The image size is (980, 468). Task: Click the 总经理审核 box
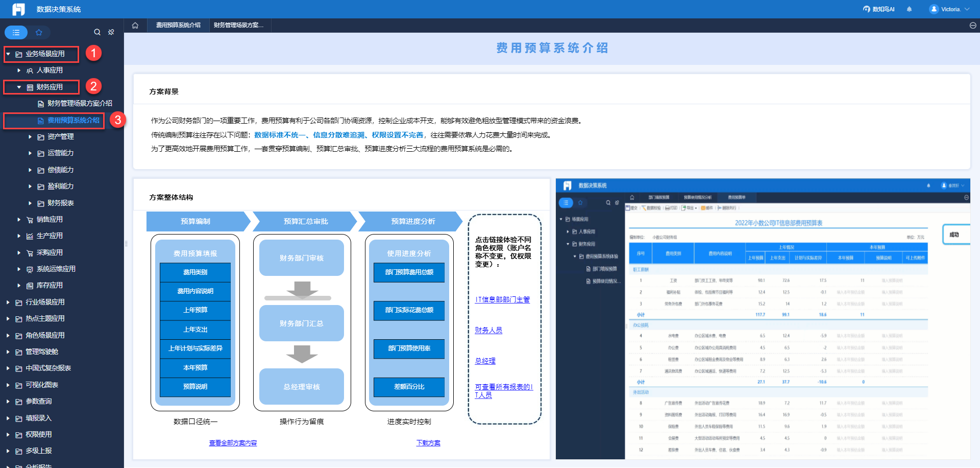tap(302, 387)
